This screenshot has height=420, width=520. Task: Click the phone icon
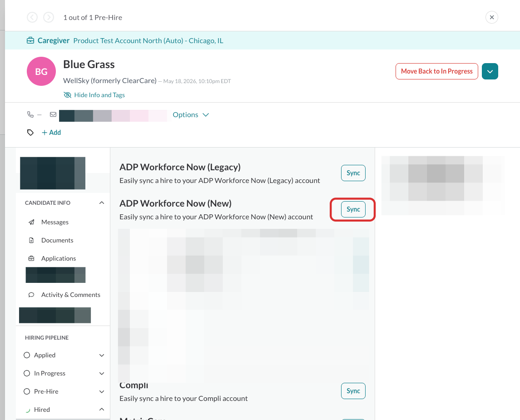[x=30, y=114]
